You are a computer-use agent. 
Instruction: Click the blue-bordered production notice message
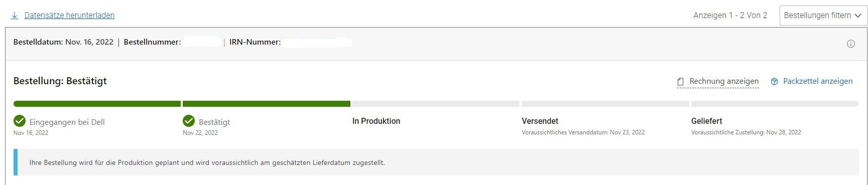pos(436,162)
